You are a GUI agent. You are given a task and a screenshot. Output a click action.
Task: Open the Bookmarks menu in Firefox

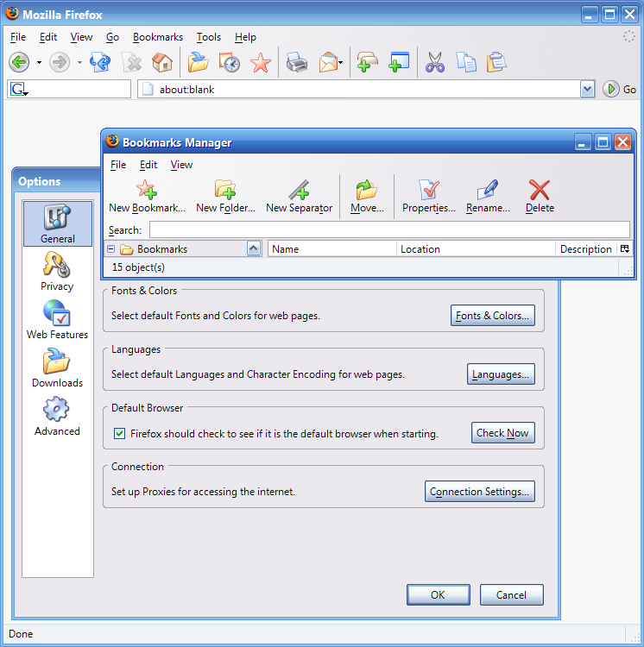pos(158,37)
